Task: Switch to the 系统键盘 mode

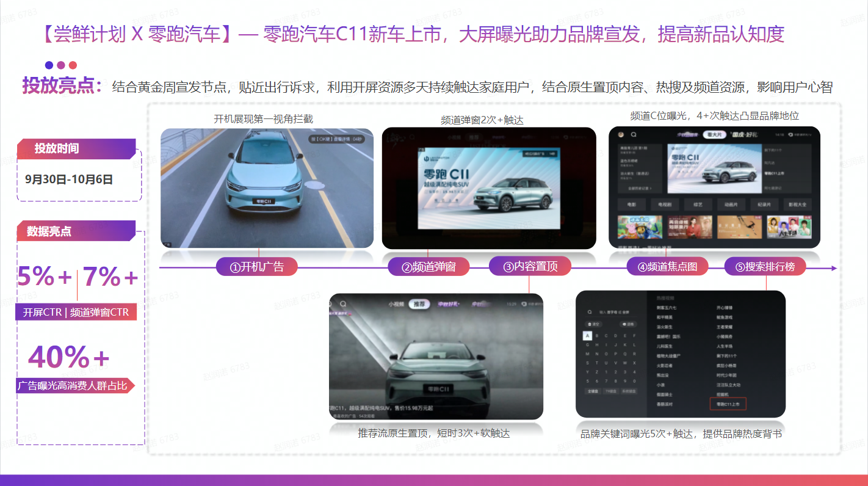Action: [x=629, y=391]
